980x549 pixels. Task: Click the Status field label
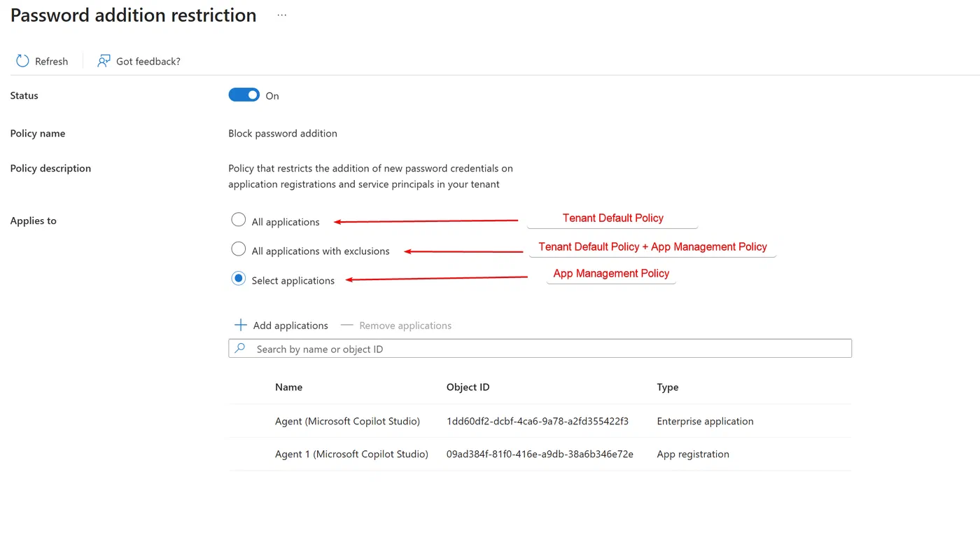coord(24,96)
